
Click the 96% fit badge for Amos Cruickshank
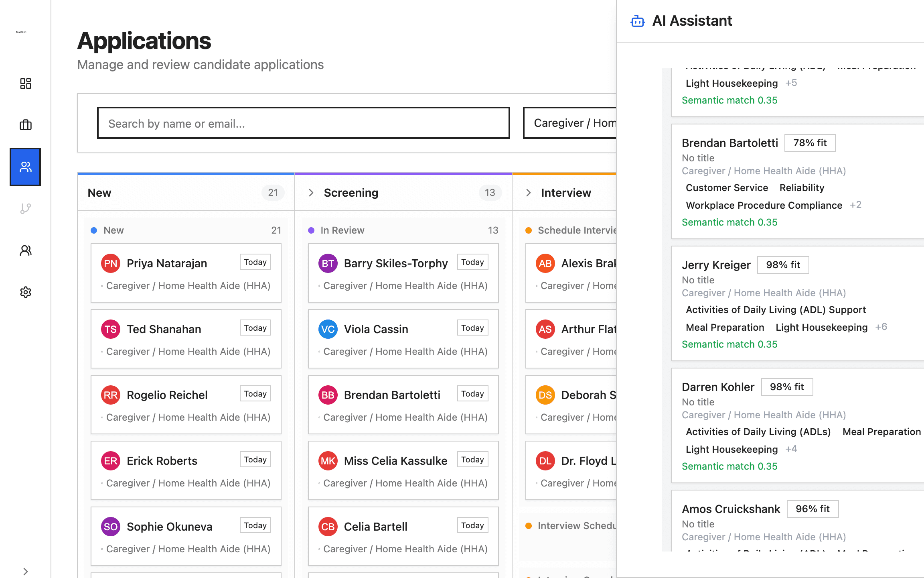[x=813, y=509]
